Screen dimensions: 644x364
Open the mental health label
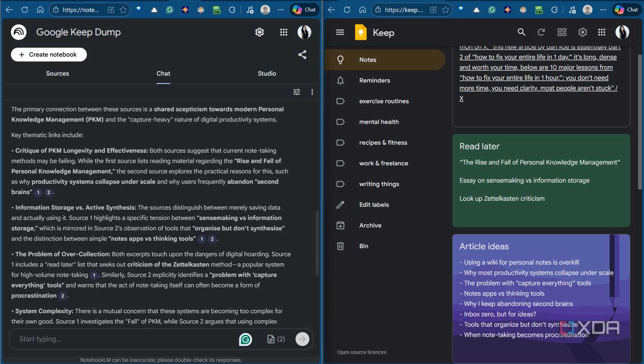[385, 122]
